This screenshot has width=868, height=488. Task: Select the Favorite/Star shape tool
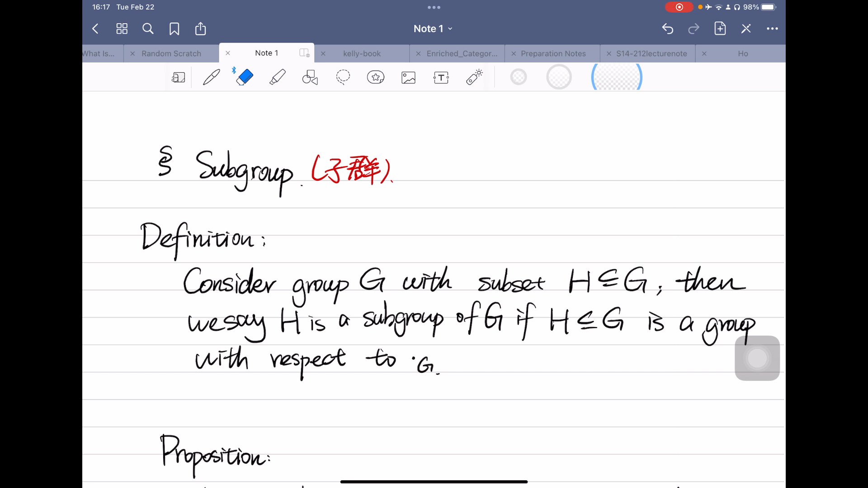pyautogui.click(x=376, y=77)
